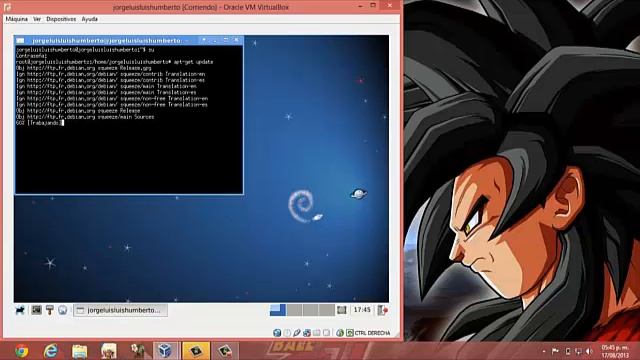The width and height of the screenshot is (640, 360).
Task: Click the logout icon in guest panel
Action: (x=382, y=310)
